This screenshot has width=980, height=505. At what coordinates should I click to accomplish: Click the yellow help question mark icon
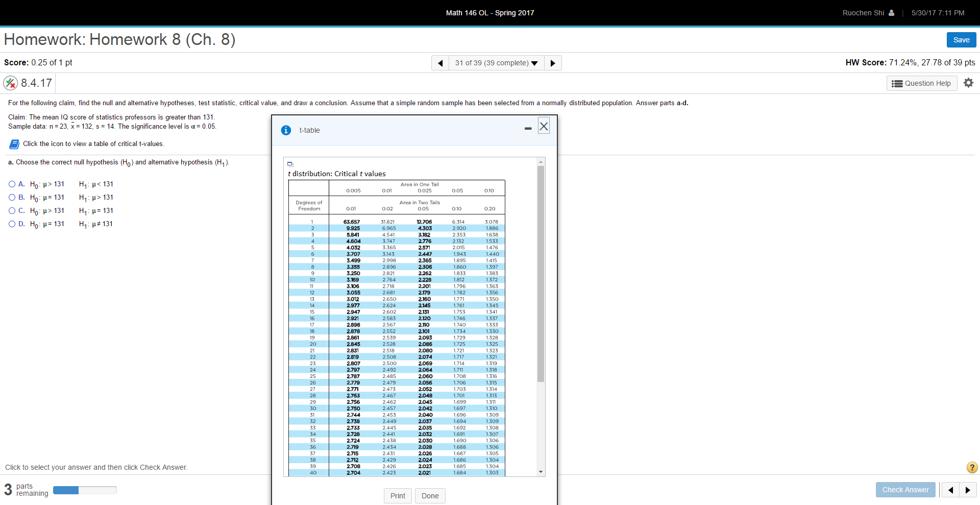pos(972,467)
